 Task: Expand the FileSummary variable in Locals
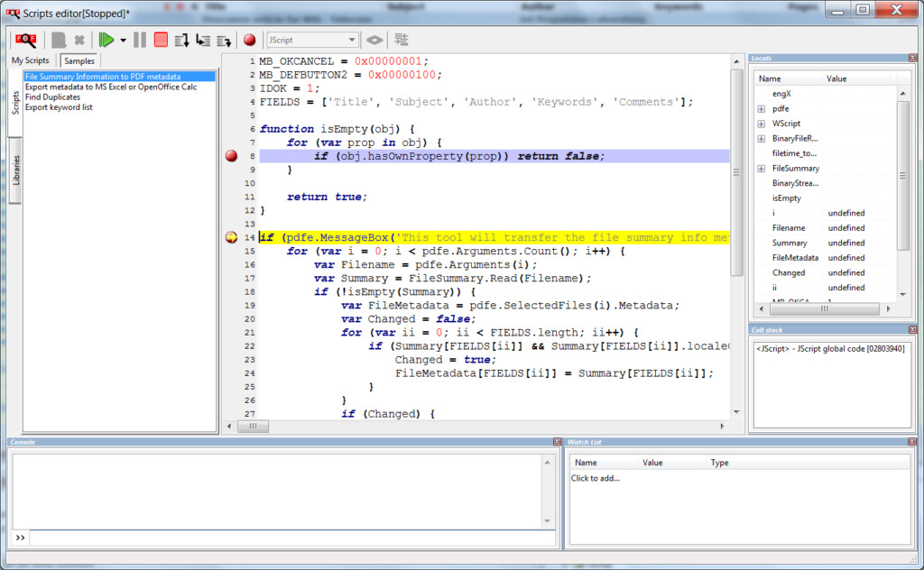pos(762,169)
